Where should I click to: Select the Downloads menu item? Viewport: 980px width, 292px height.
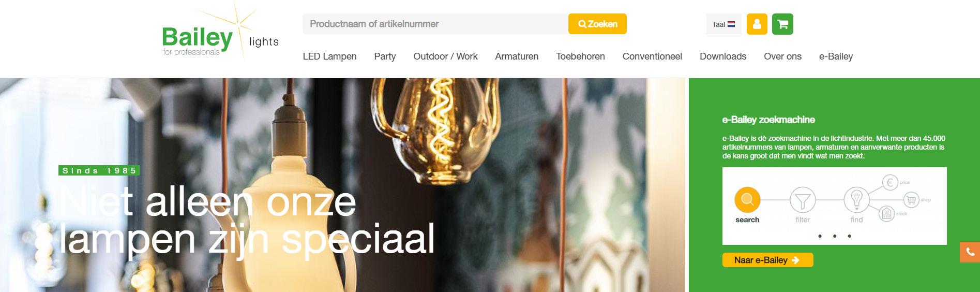coord(723,56)
